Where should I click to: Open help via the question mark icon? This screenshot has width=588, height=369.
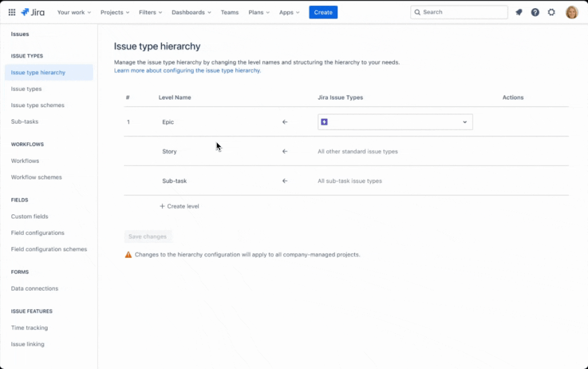point(535,12)
